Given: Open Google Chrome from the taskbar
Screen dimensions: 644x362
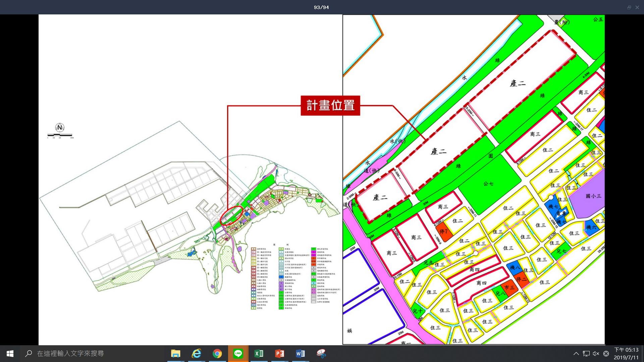Looking at the screenshot, I should click(x=217, y=354).
